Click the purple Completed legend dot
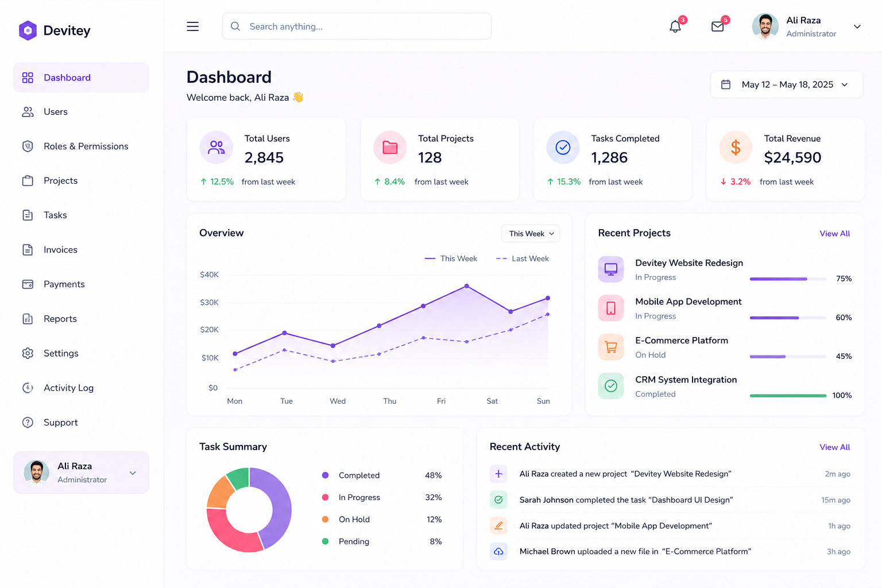This screenshot has height=588, width=882. 325,475
